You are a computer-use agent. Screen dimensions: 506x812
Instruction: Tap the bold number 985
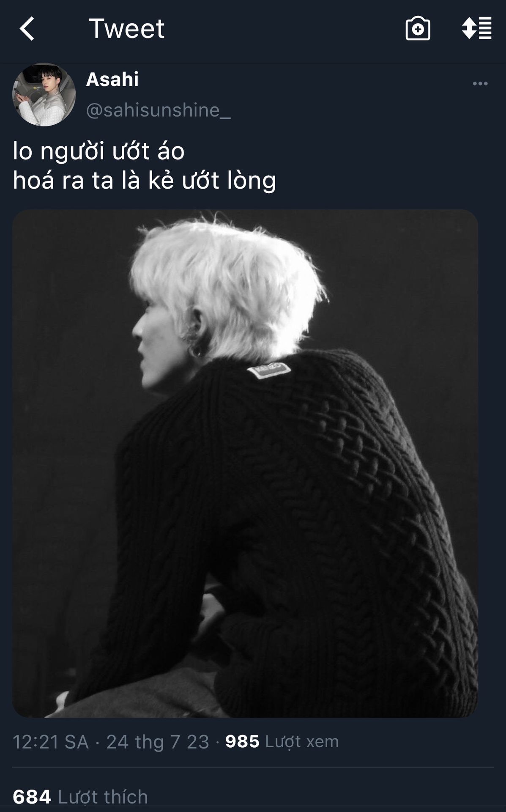(x=242, y=741)
